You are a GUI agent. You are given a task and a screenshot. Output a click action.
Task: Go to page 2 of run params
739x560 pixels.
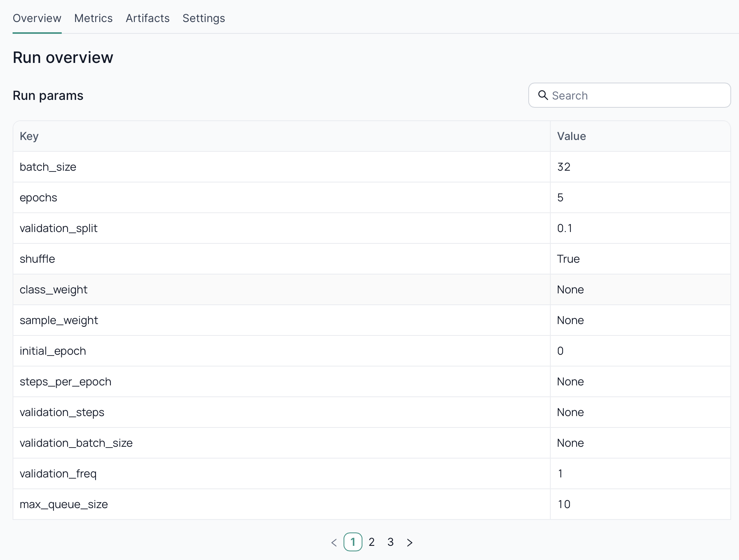[372, 542]
